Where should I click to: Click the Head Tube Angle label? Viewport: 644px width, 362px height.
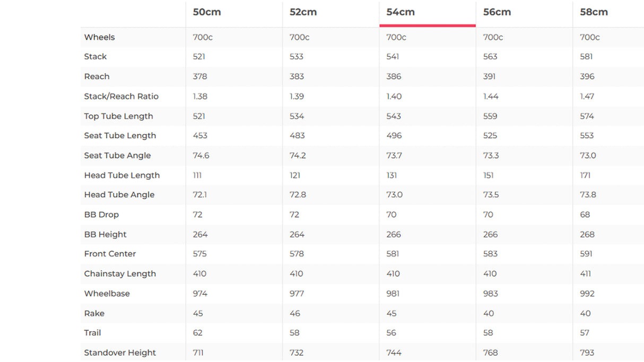click(119, 195)
